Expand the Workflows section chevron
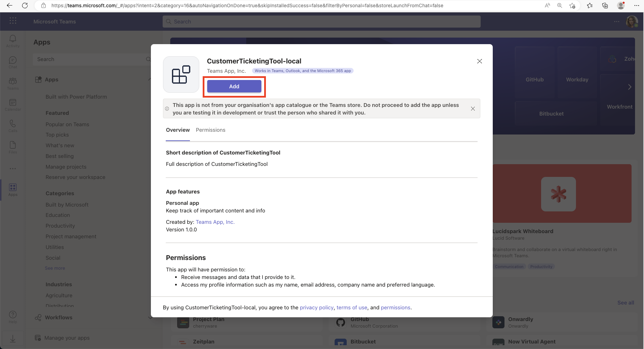The image size is (644, 349). 150,318
